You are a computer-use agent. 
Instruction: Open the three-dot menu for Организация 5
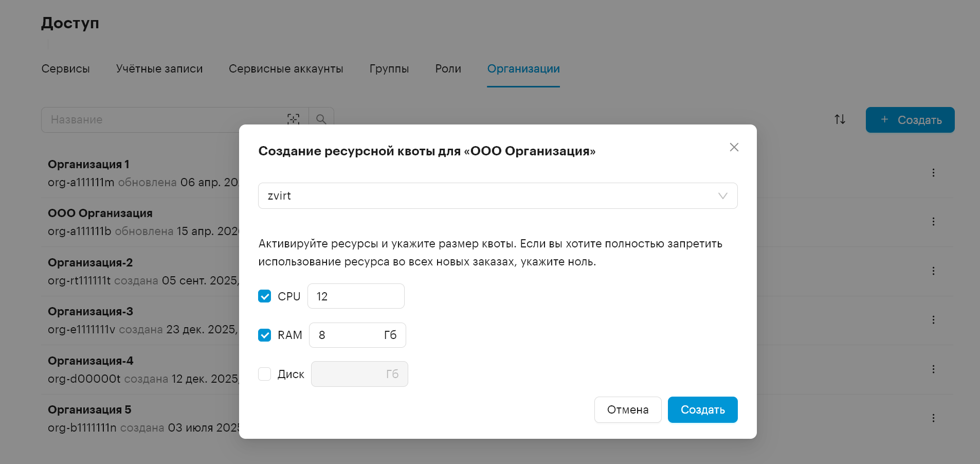coord(933,418)
